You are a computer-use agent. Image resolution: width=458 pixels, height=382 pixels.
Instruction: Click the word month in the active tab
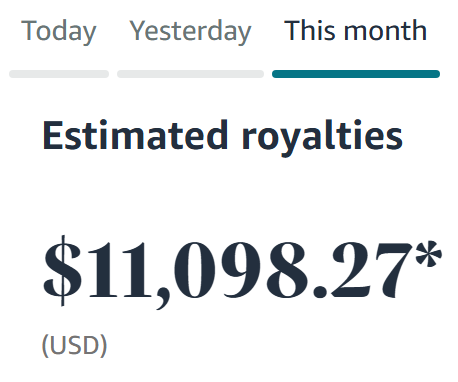click(385, 31)
